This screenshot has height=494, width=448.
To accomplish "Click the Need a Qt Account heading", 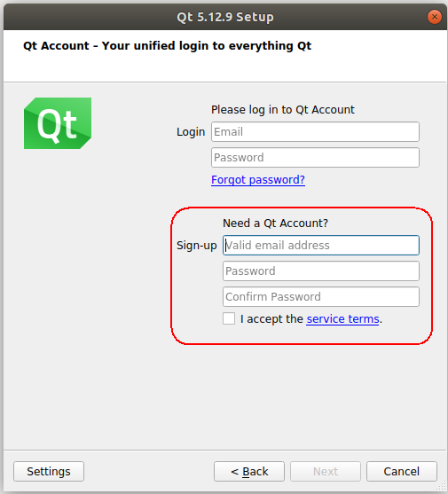I will pyautogui.click(x=275, y=223).
